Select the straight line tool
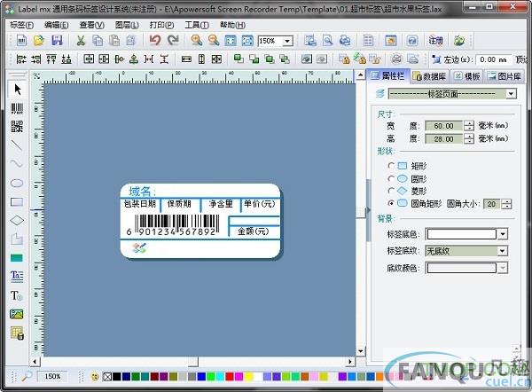The height and width of the screenshot is (392, 532). click(x=17, y=145)
